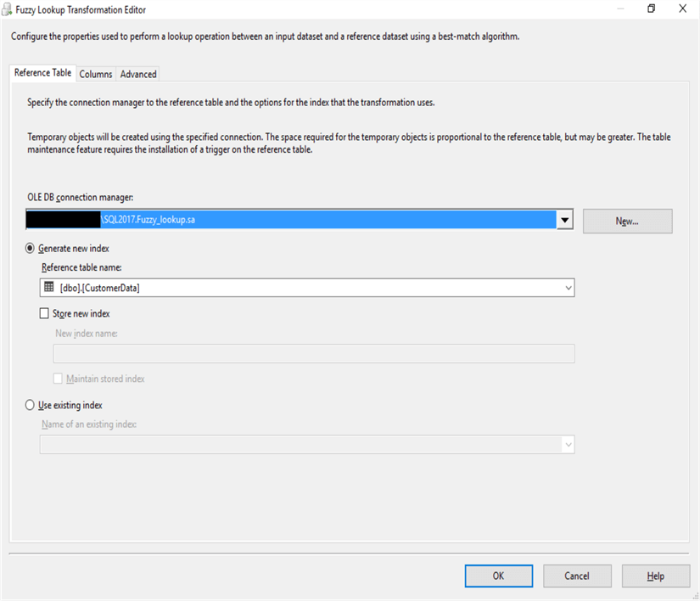Click the New index name text field
700x601 pixels.
tap(314, 353)
